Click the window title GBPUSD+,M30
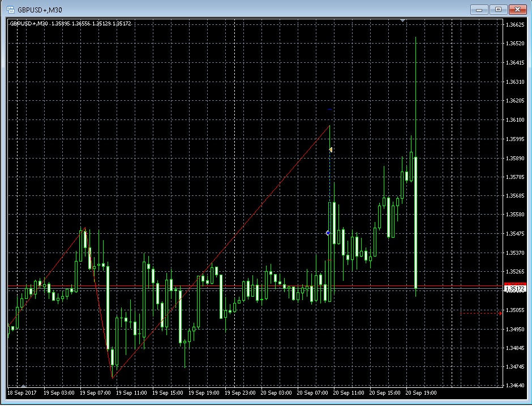The image size is (532, 406). point(40,10)
